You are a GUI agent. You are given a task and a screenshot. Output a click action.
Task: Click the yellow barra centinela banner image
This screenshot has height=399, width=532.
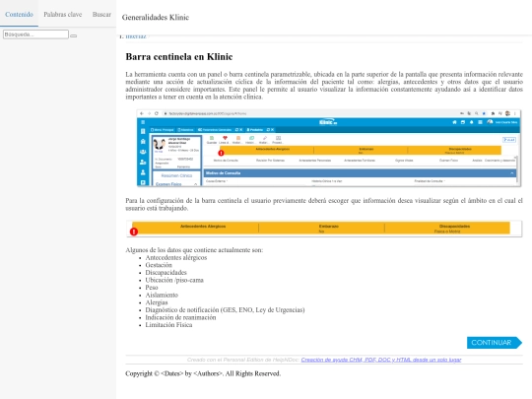pos(324,229)
